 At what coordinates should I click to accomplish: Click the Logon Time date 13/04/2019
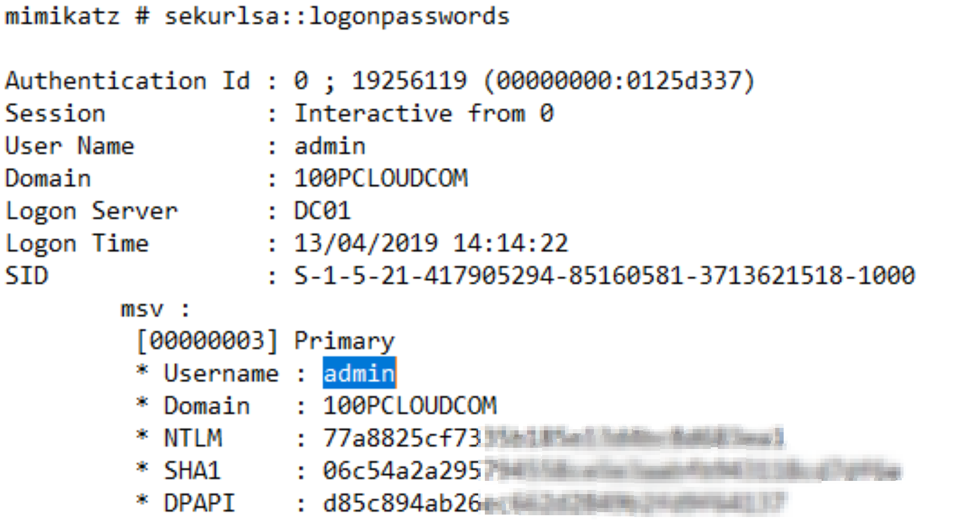[366, 243]
